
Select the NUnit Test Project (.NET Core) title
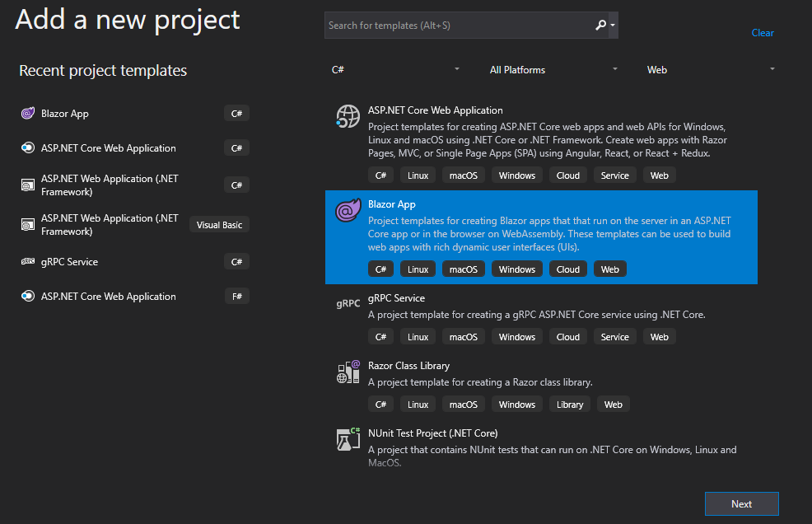[x=432, y=433]
